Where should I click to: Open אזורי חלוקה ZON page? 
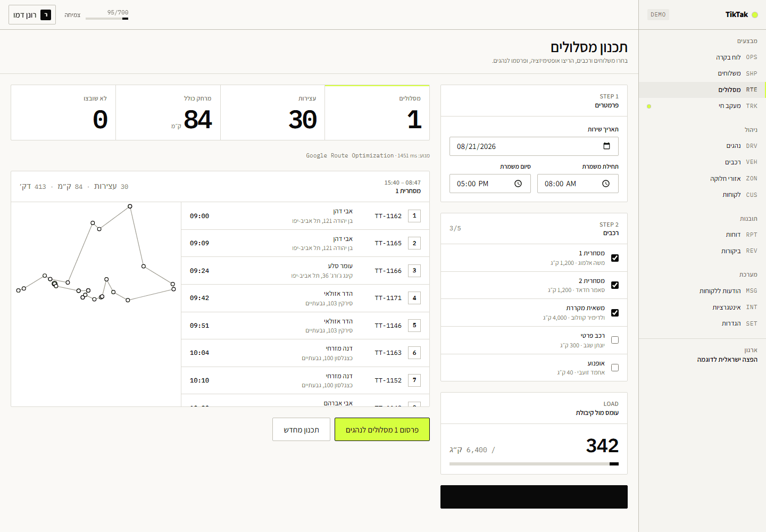pyautogui.click(x=702, y=179)
